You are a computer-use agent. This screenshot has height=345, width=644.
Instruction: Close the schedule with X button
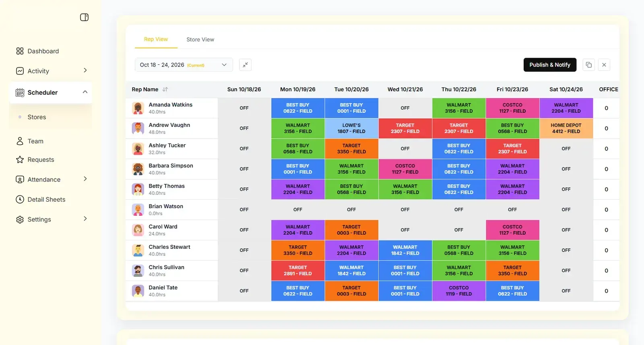click(604, 65)
